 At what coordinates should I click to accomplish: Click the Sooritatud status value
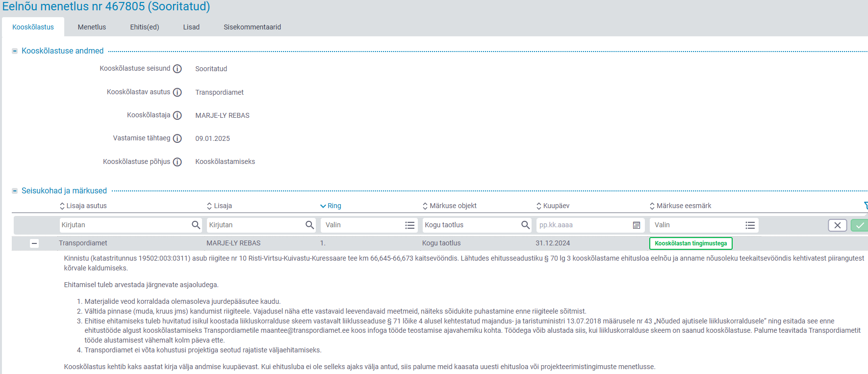(x=211, y=69)
